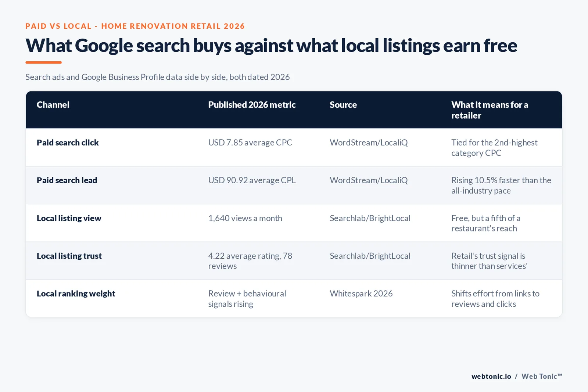
Task: Click 'Tied for the 2nd-highest category CPC' text
Action: point(494,148)
